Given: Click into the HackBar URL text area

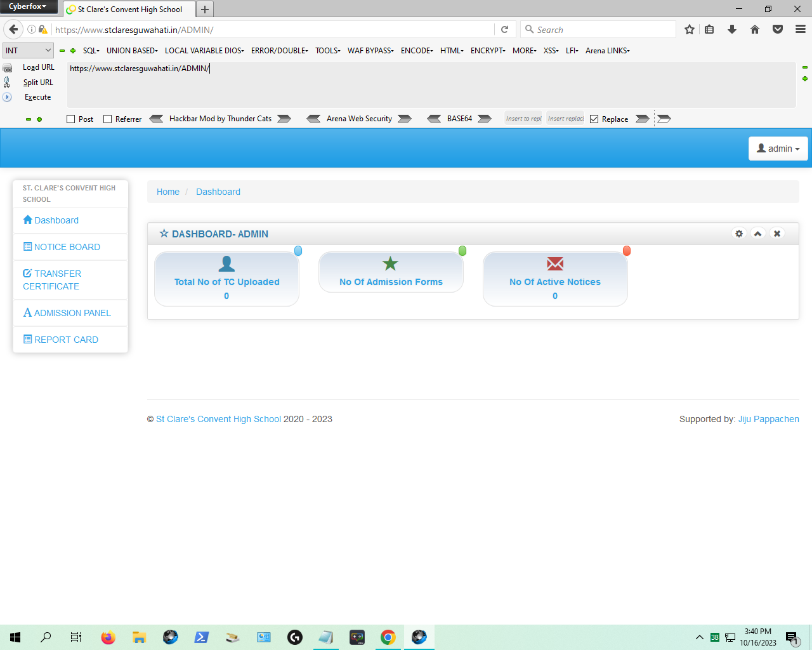Looking at the screenshot, I should [x=431, y=85].
